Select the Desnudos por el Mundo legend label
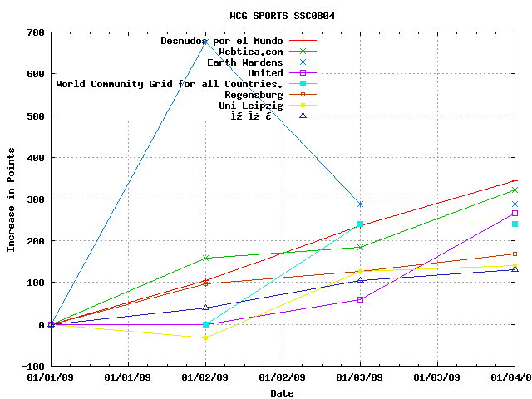This screenshot has width=532, height=399. 221,41
